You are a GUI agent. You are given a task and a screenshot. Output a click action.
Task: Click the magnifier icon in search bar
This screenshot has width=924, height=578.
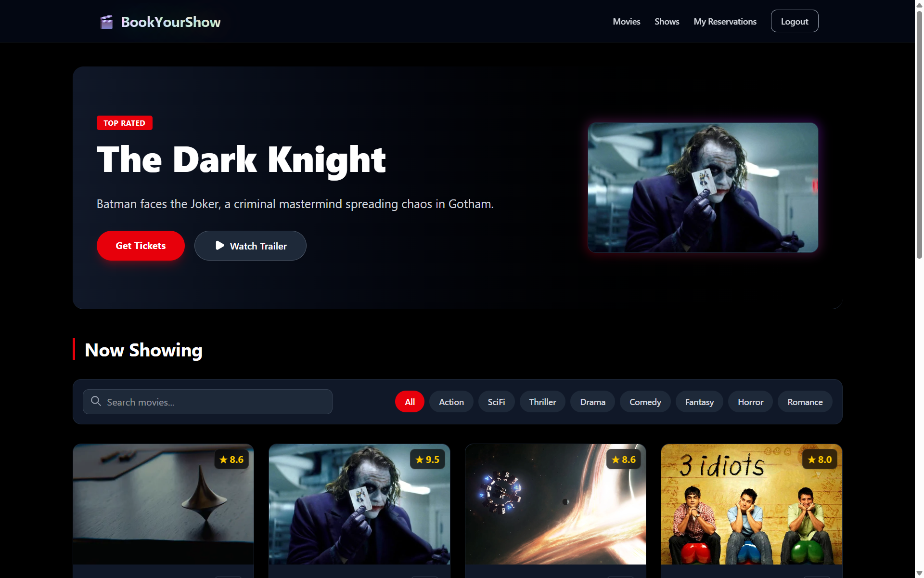(96, 401)
